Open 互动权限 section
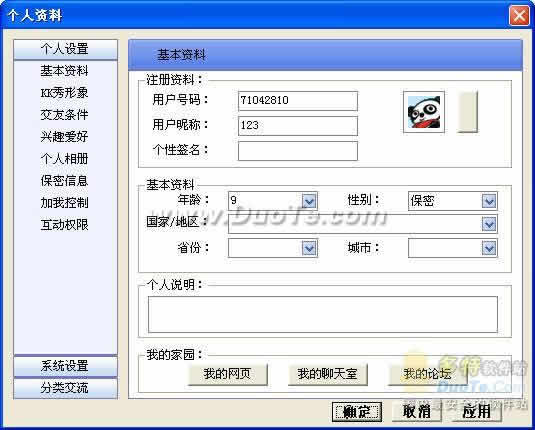Screen dimensions: 535x430 64,225
